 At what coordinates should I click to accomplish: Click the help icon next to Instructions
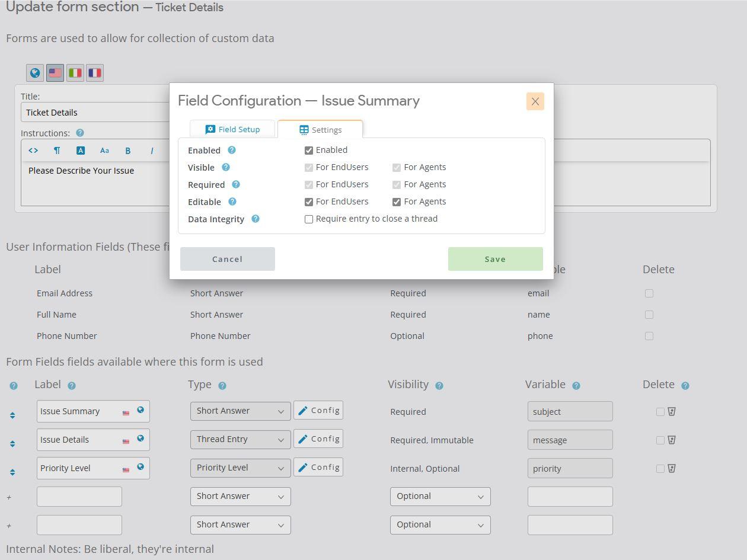click(x=80, y=133)
